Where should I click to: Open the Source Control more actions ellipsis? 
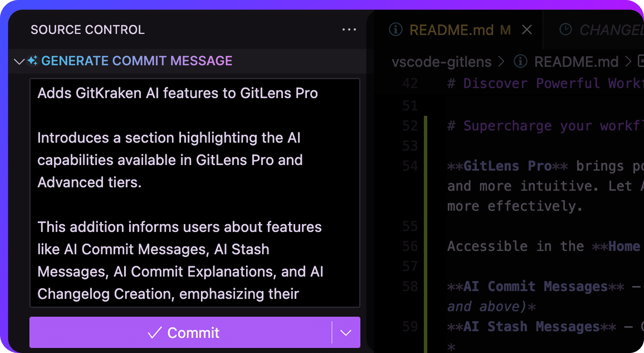pyautogui.click(x=349, y=29)
